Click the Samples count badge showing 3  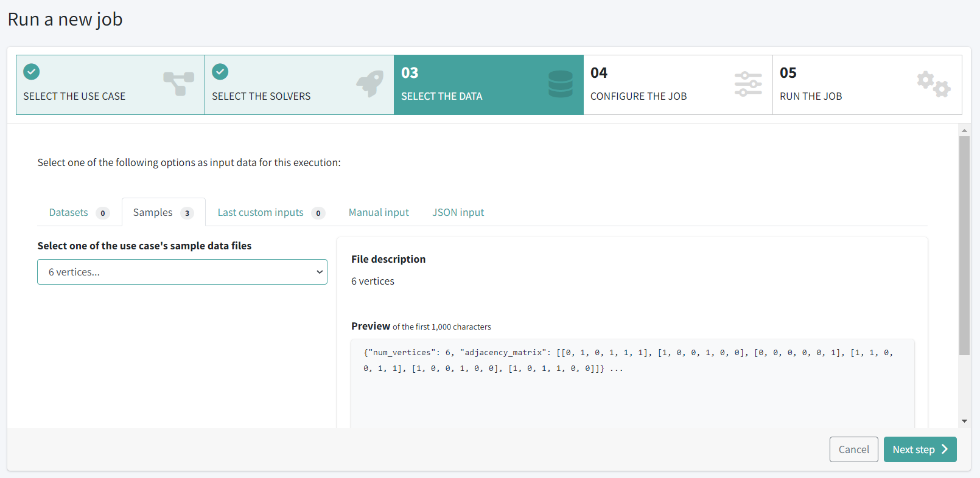[187, 213]
